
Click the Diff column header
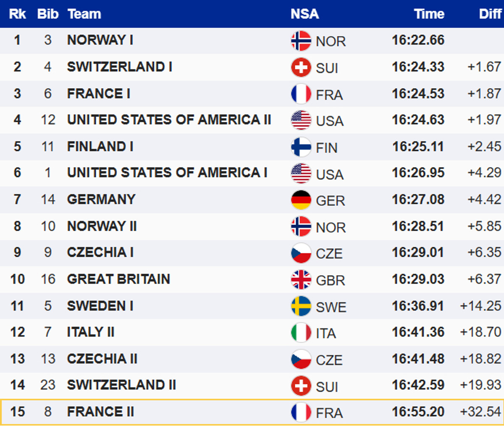pyautogui.click(x=490, y=14)
